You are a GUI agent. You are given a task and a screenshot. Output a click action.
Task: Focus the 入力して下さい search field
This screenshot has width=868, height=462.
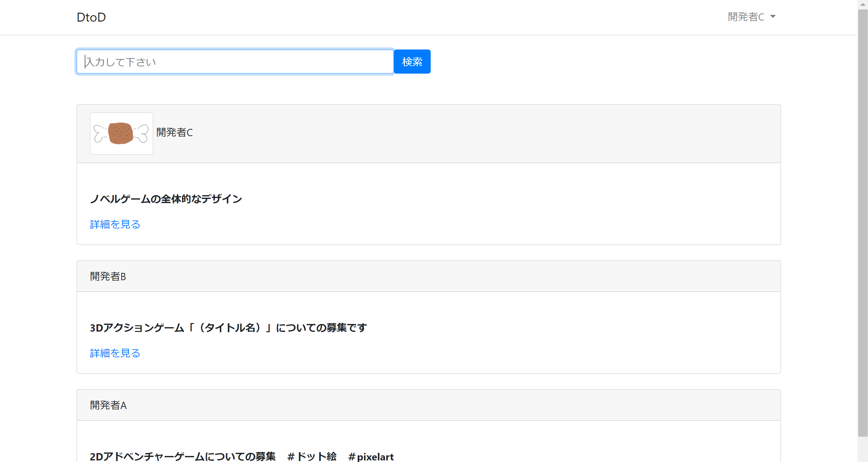pyautogui.click(x=235, y=62)
